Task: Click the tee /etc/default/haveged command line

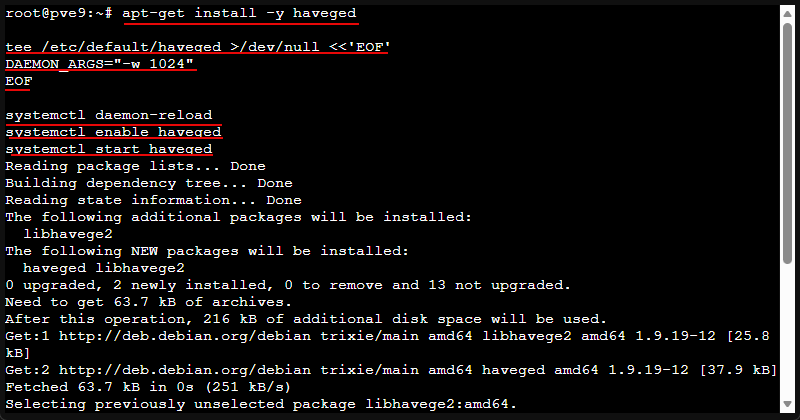Action: tap(197, 48)
